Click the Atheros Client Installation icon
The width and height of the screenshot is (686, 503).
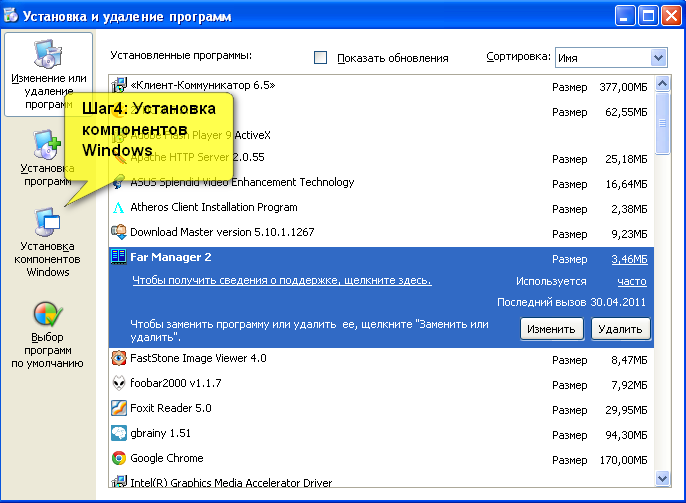coord(119,207)
